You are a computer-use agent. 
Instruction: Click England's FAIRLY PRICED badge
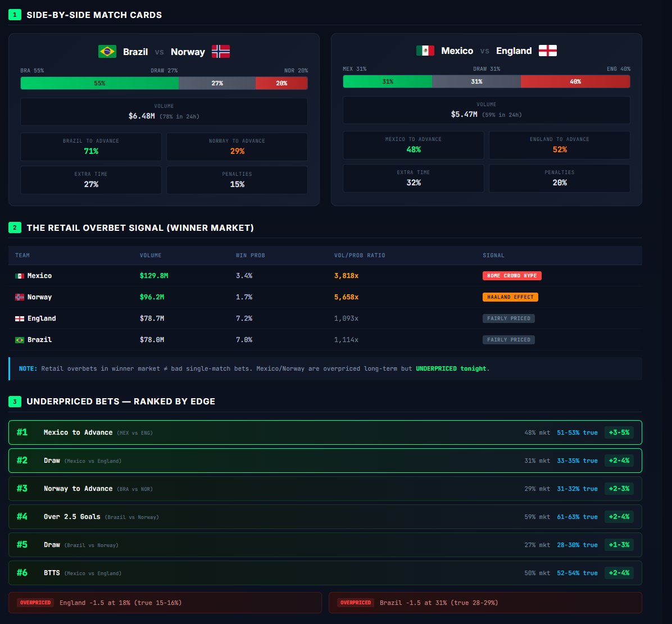pos(508,318)
